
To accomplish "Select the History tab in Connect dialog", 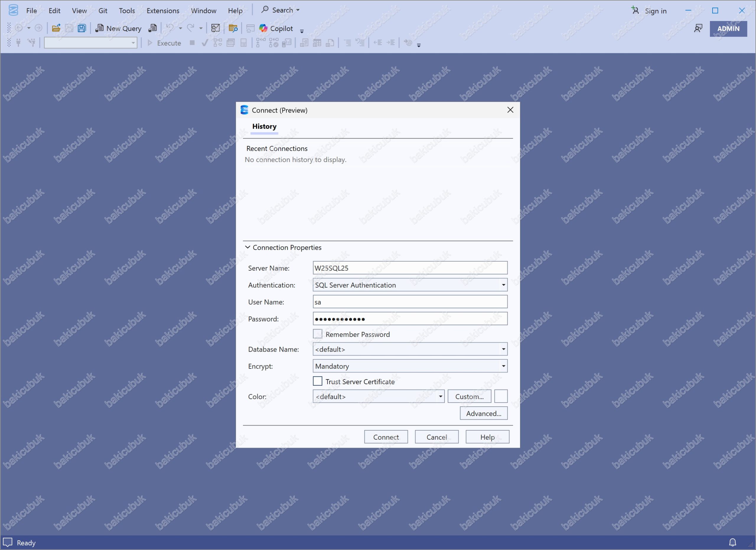I will pos(264,126).
